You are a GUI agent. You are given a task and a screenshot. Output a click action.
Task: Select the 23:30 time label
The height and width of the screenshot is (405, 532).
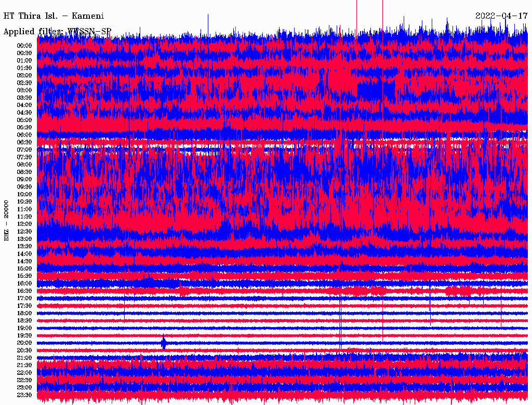[24, 395]
